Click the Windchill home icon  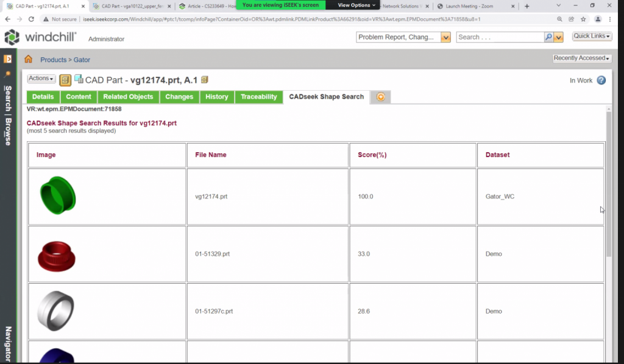[28, 59]
